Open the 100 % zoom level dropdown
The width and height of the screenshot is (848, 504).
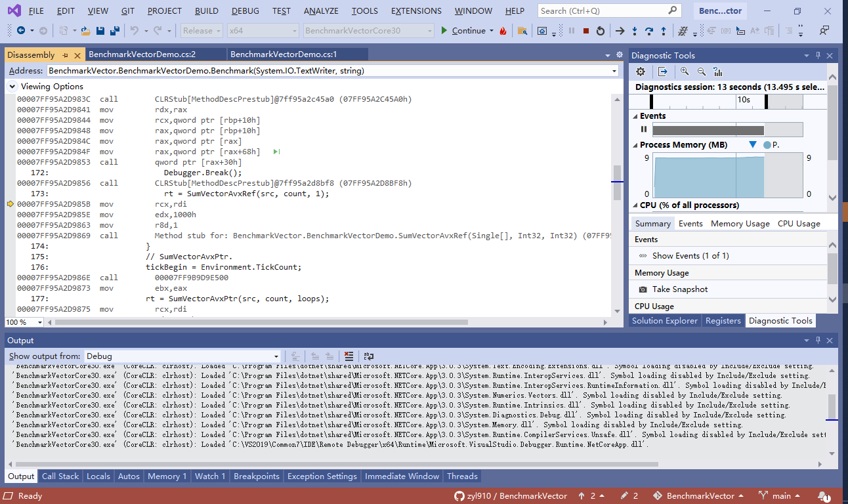point(40,322)
